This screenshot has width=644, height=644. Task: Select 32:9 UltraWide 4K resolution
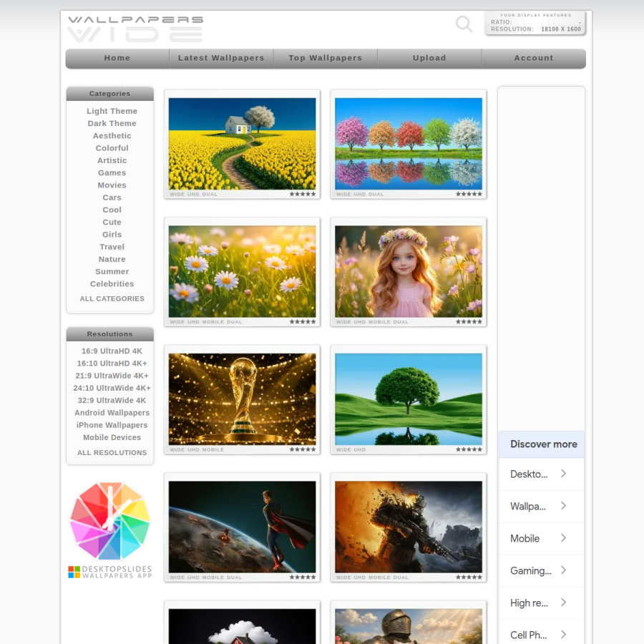pos(112,401)
